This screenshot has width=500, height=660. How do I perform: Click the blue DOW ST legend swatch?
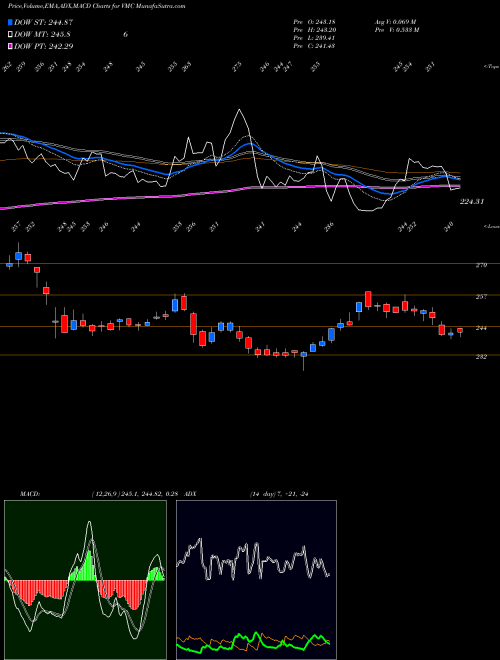pos(10,22)
